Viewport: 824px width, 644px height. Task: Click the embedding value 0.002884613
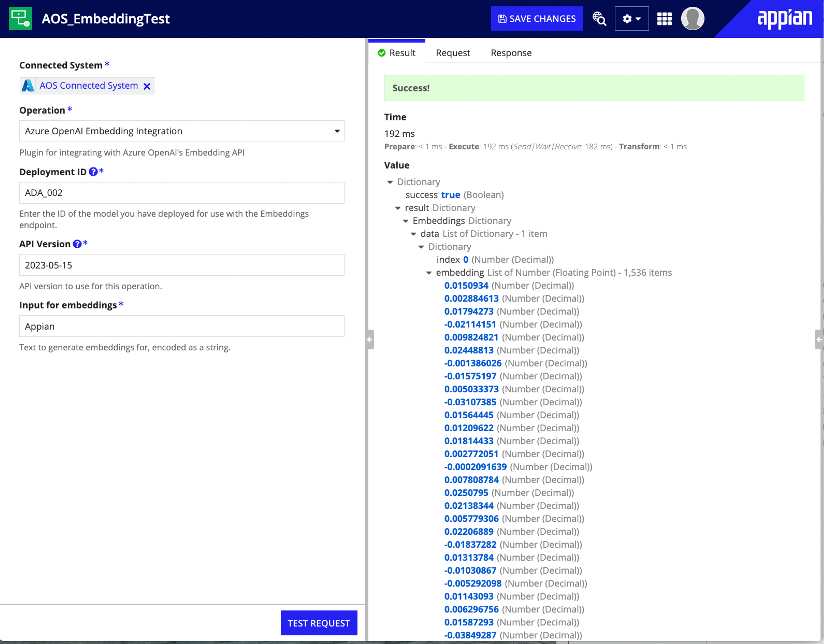[471, 299]
